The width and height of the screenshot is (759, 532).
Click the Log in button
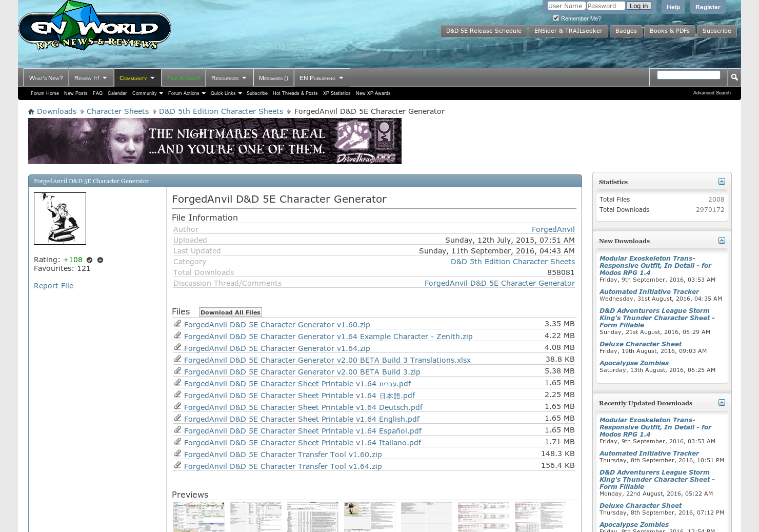coord(638,6)
